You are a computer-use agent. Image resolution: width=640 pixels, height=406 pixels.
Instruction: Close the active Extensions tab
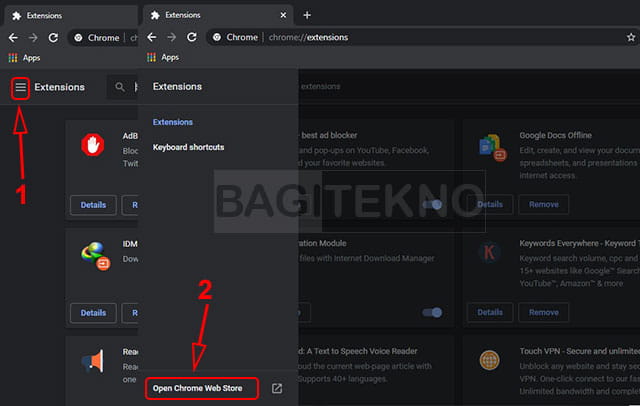pyautogui.click(x=283, y=15)
